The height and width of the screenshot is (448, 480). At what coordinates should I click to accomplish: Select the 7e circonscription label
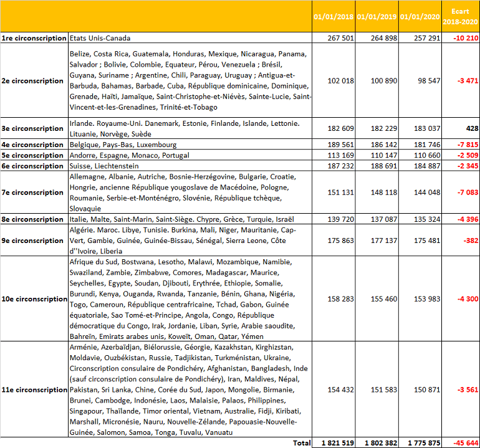32,193
